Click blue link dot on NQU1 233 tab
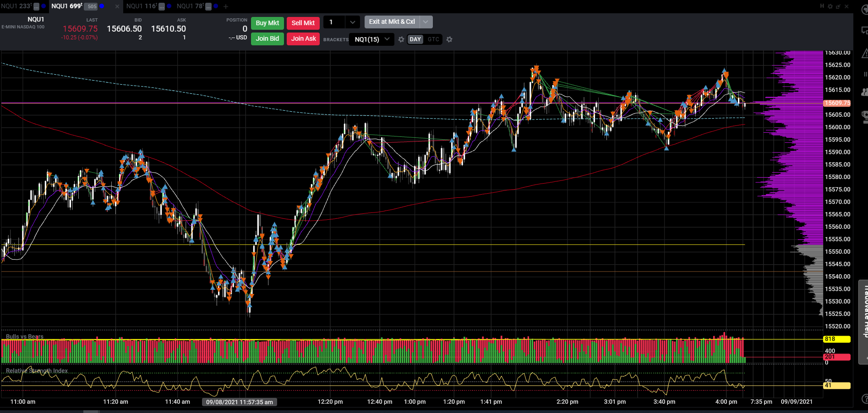Viewport: 868px width, 413px height. [x=44, y=6]
